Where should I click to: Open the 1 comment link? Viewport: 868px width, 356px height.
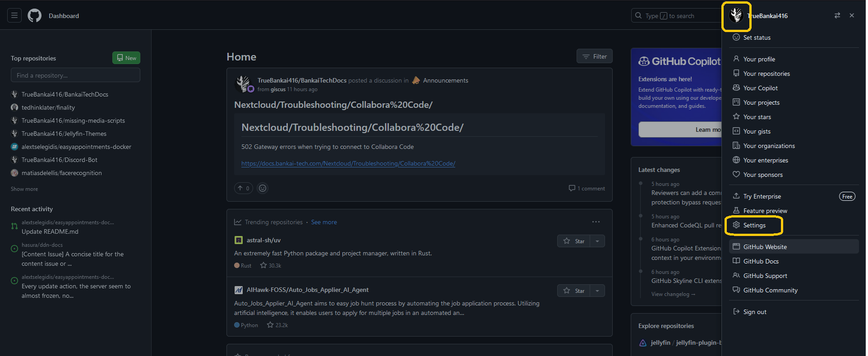point(587,188)
